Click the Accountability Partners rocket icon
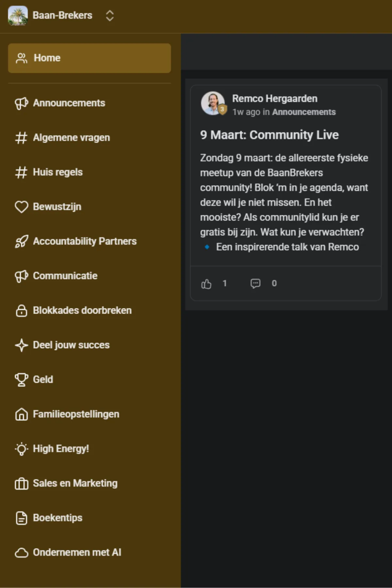 22,241
